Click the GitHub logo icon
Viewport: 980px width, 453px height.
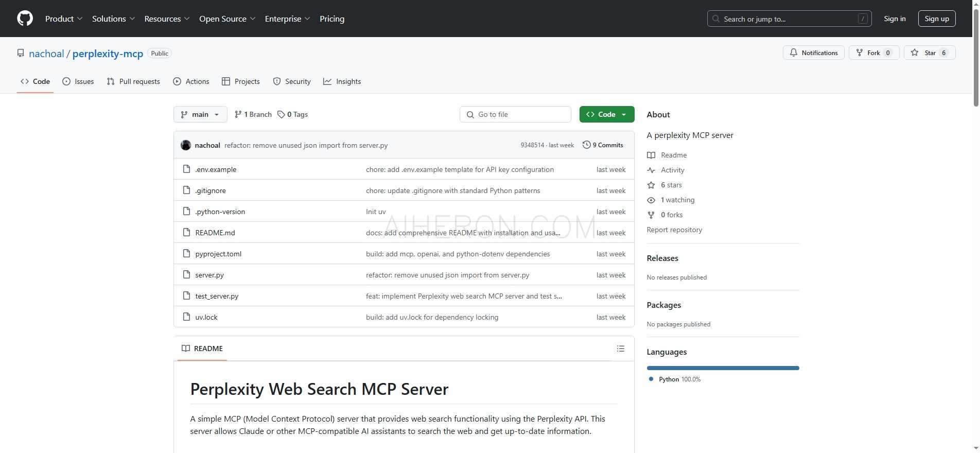25,19
